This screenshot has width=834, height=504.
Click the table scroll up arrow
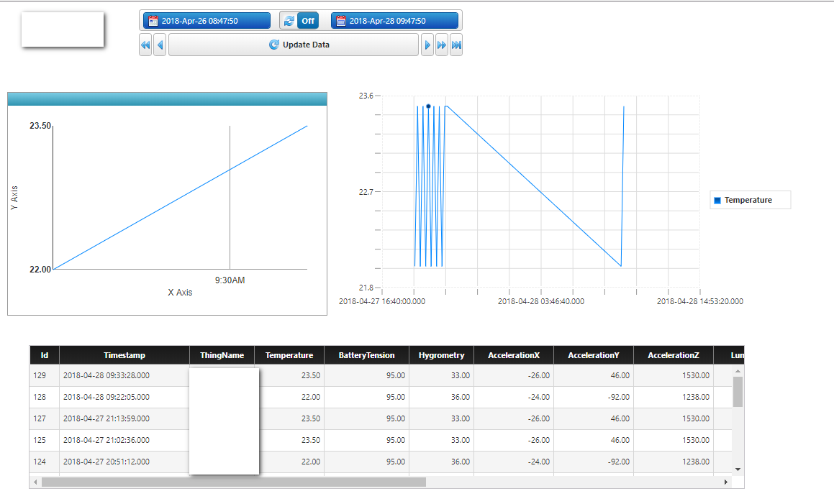738,370
